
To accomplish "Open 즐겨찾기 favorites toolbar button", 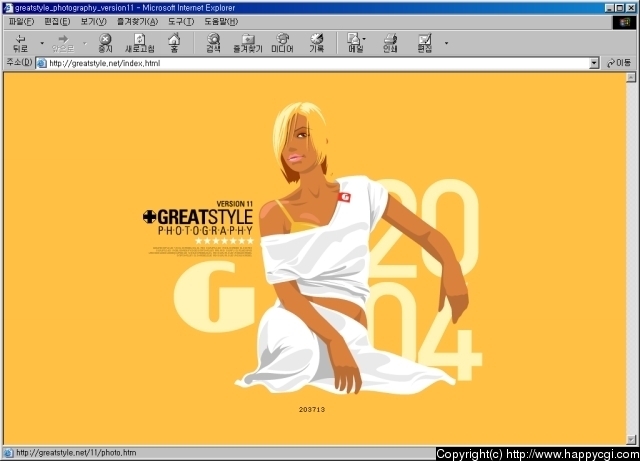I will pos(248,43).
